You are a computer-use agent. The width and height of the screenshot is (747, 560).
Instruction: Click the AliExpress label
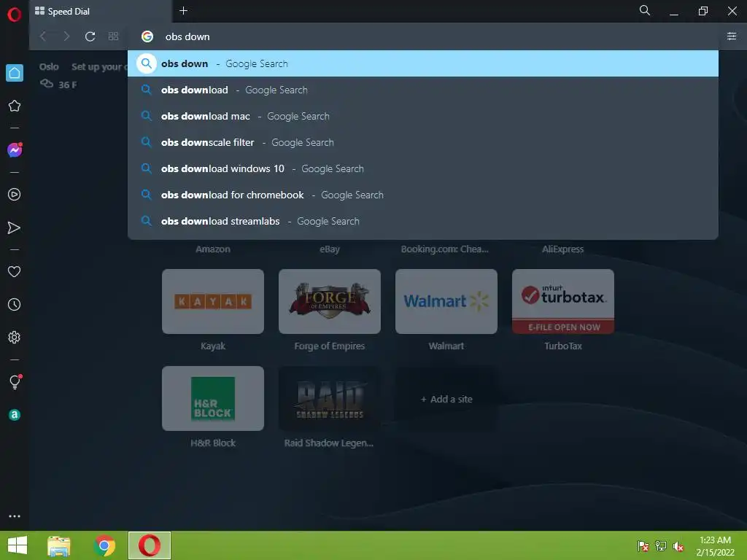click(562, 249)
